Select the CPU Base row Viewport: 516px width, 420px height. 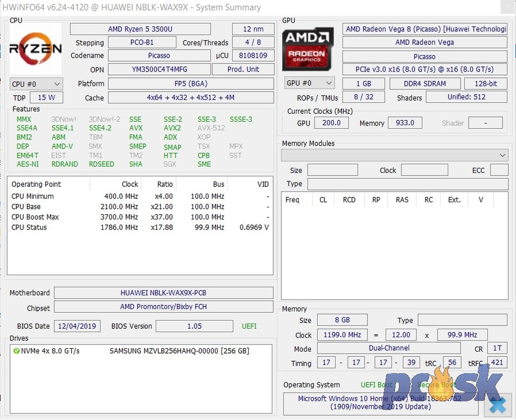140,207
